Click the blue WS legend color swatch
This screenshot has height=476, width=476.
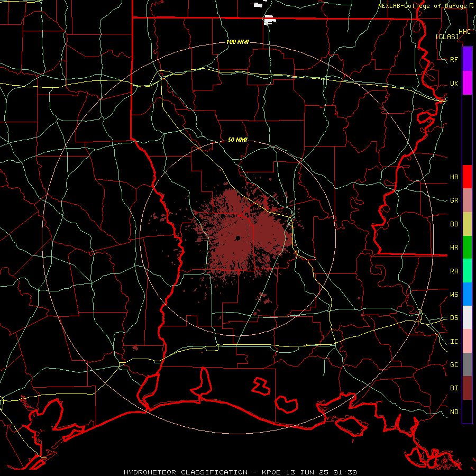click(x=467, y=294)
